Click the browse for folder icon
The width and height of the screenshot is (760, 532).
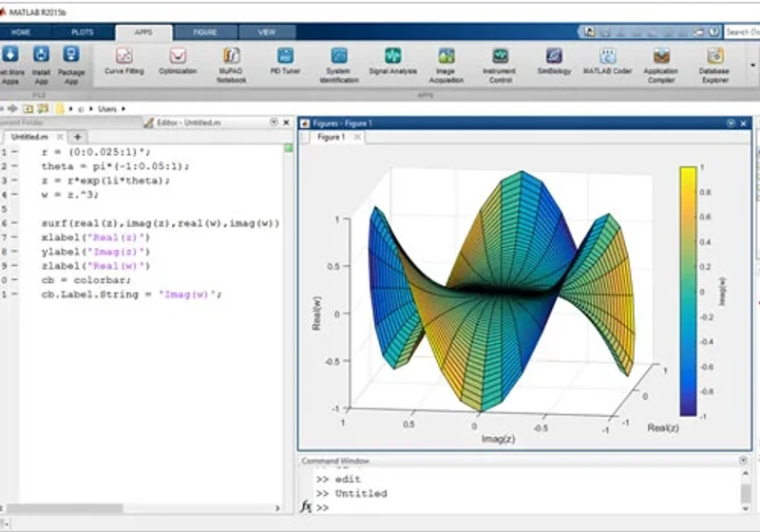43,108
